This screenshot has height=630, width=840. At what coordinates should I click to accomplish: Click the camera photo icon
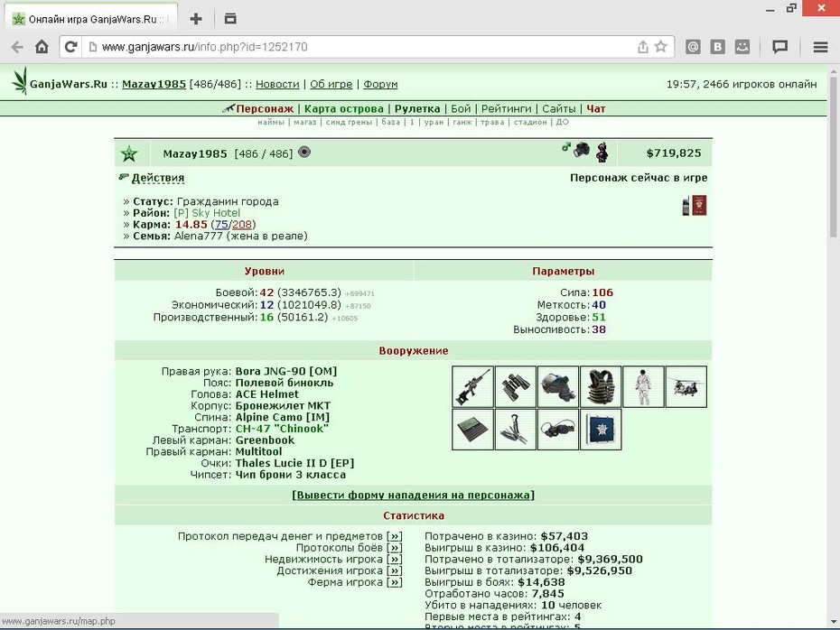pyautogui.click(x=582, y=151)
